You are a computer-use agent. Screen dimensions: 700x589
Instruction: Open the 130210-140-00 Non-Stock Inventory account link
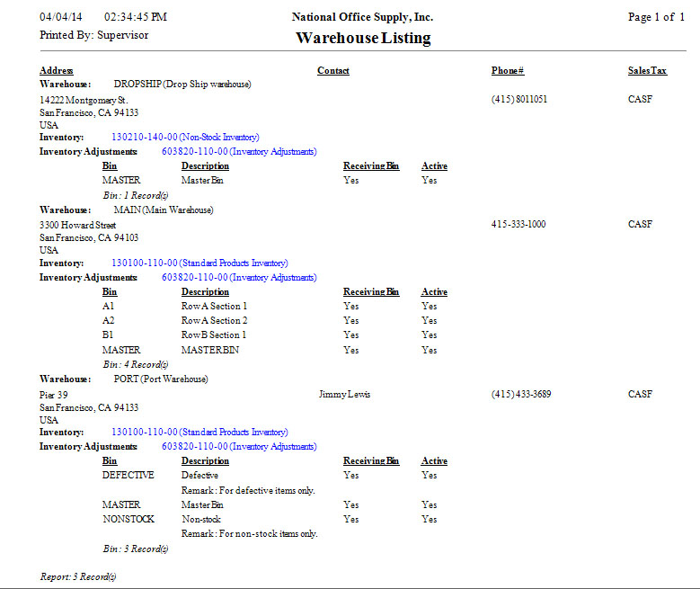coord(184,138)
